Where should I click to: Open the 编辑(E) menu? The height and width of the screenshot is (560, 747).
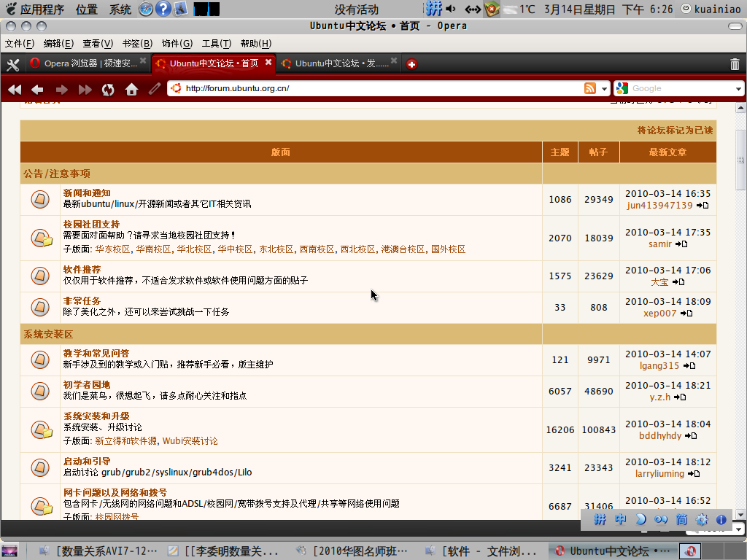tap(58, 44)
